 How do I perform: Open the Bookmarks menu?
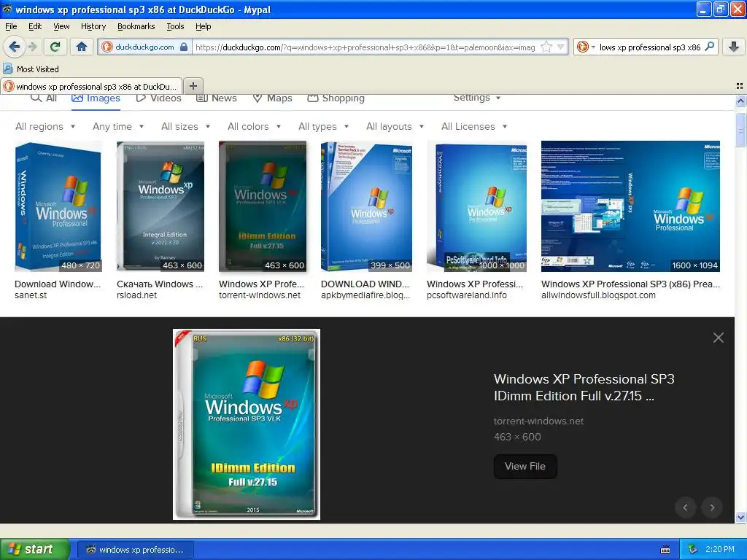(136, 26)
